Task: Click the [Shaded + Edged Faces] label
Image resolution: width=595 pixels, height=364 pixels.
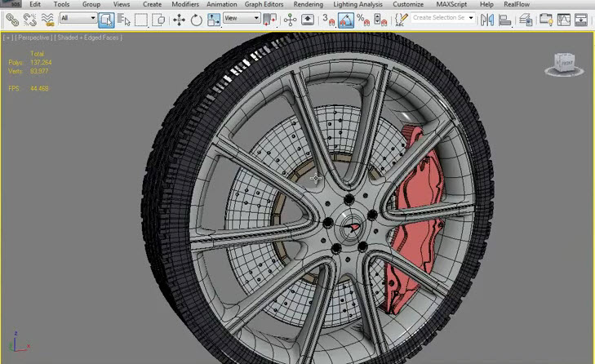Action: [88, 38]
